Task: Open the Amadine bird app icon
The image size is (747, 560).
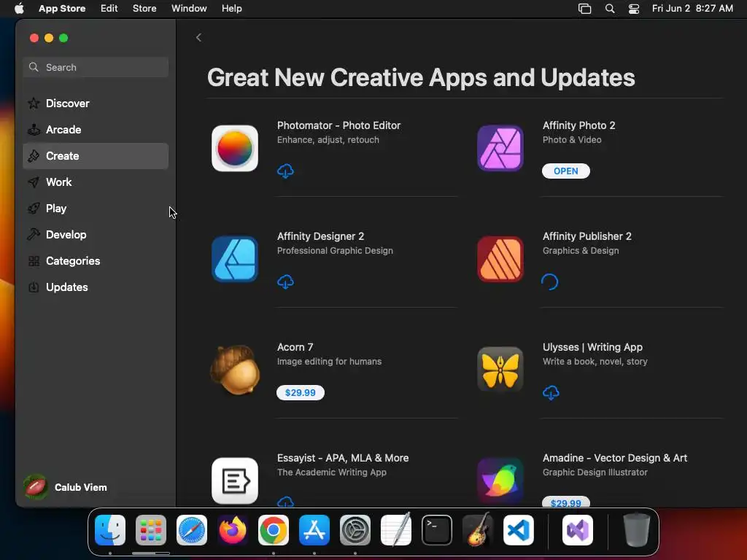Action: (500, 481)
